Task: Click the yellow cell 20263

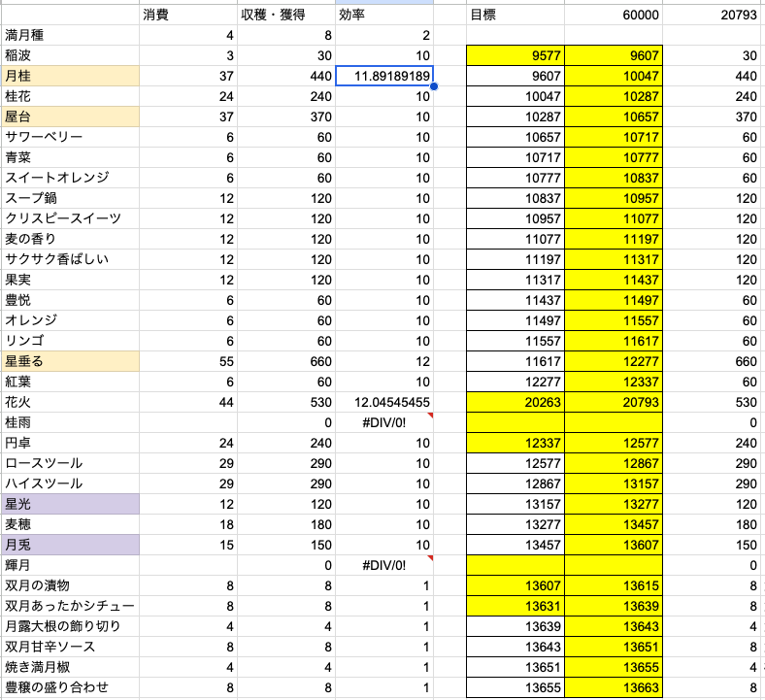Action: tap(516, 403)
